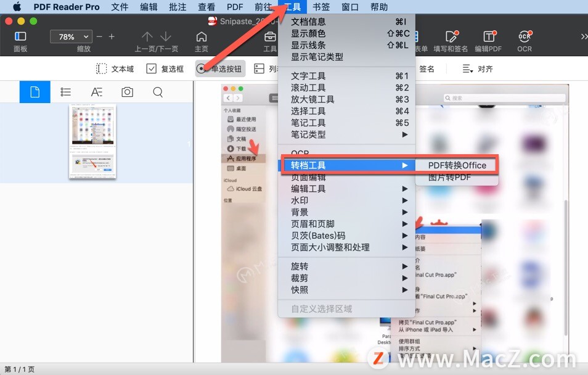The width and height of the screenshot is (588, 375).
Task: Expand the 页眉和页脚 submenu
Action: coord(346,224)
